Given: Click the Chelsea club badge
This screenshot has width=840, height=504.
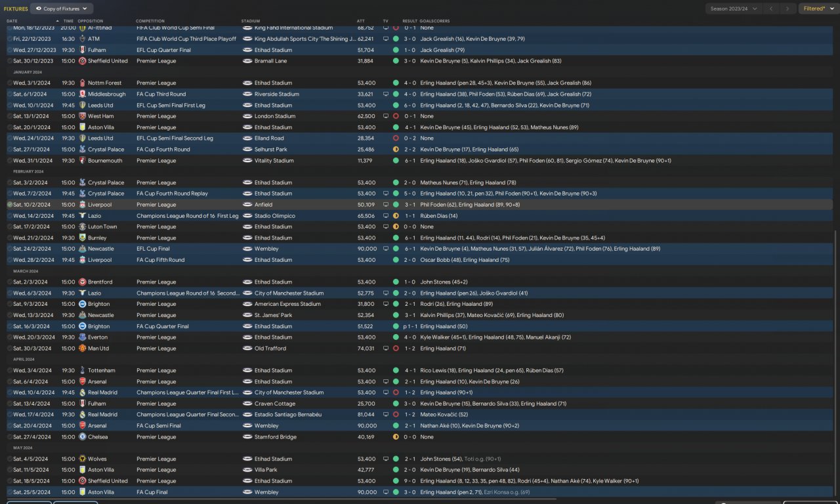Looking at the screenshot, I should 82,437.
